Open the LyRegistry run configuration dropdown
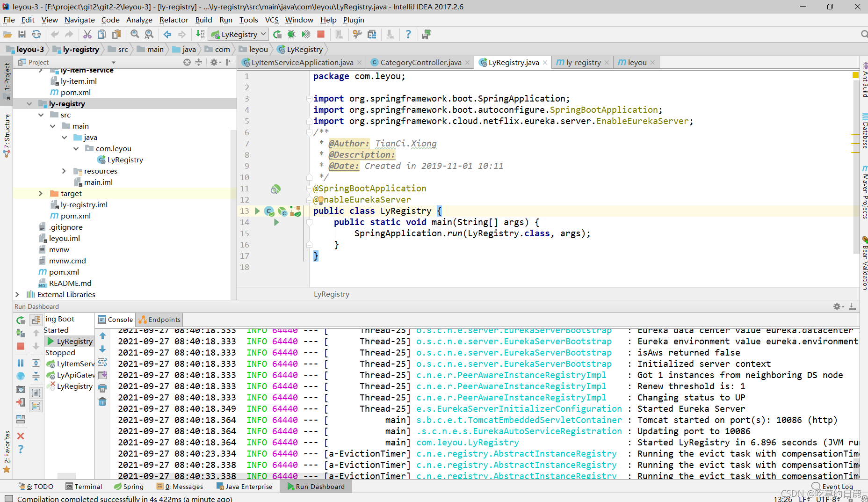This screenshot has height=502, width=868. (x=239, y=34)
